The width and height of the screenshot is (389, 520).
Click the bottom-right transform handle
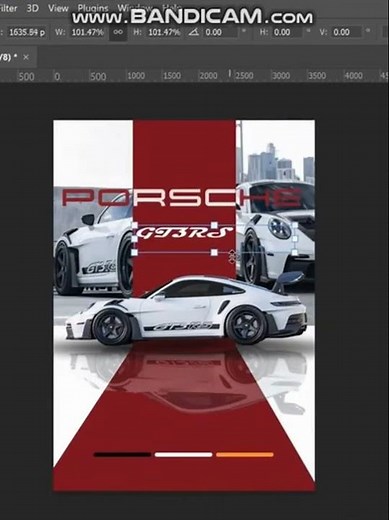click(295, 252)
